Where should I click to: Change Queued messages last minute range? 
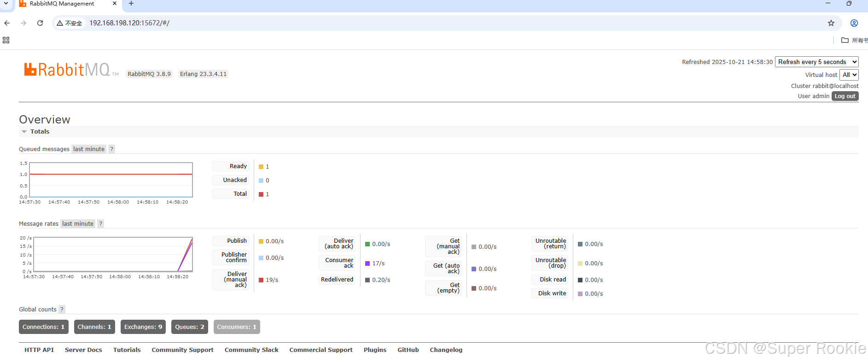(89, 149)
